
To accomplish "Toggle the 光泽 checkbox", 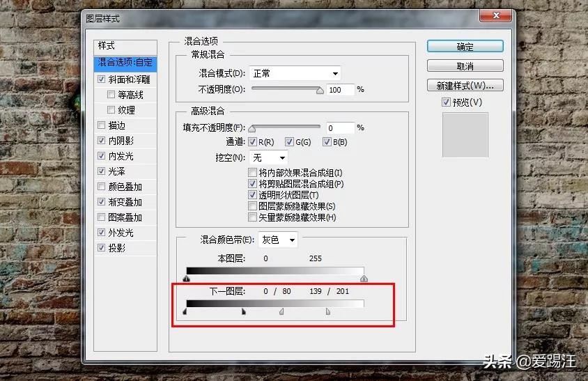I will (x=101, y=171).
